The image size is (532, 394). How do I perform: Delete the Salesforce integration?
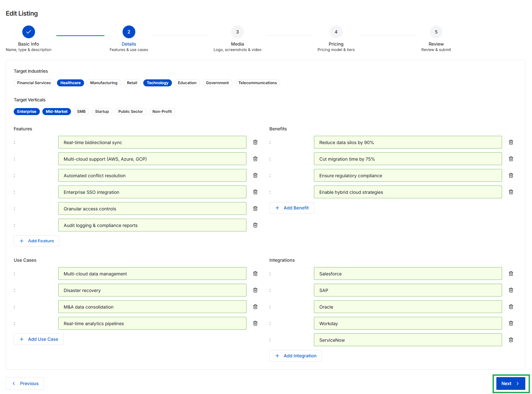511,274
